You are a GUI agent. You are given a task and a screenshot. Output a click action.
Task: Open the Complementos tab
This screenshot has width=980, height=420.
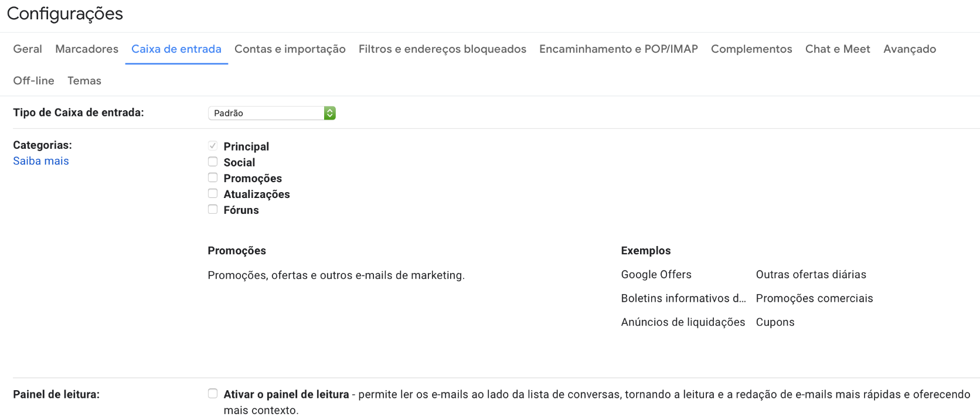(751, 49)
